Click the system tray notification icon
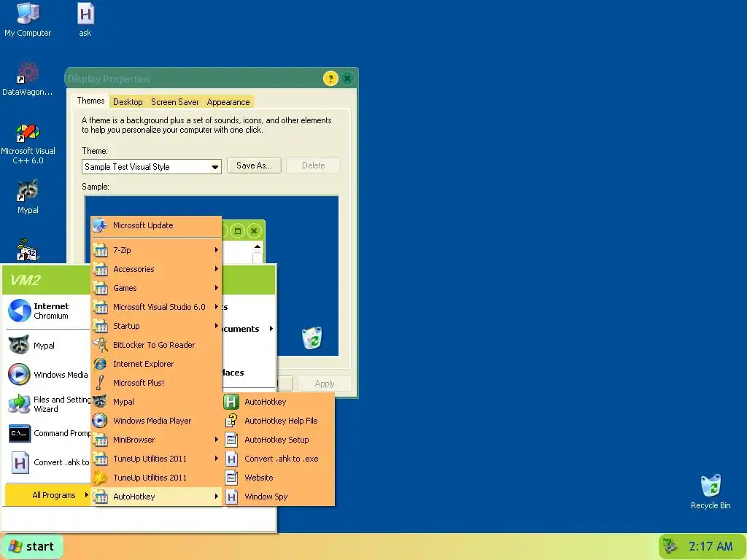Viewport: 747px width, 560px height. 670,546
